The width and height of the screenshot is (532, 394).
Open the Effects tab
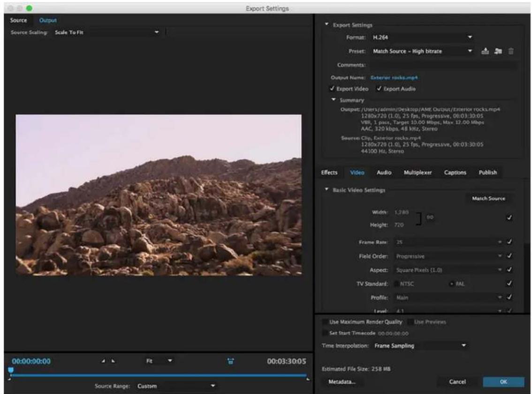tap(329, 173)
